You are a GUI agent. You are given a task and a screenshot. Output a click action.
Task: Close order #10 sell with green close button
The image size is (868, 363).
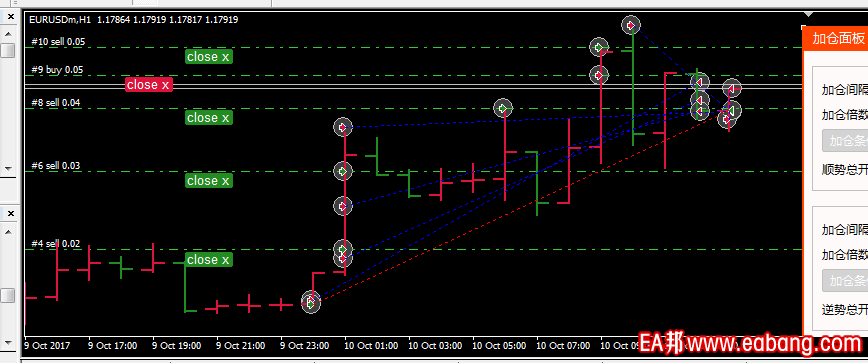(x=209, y=56)
